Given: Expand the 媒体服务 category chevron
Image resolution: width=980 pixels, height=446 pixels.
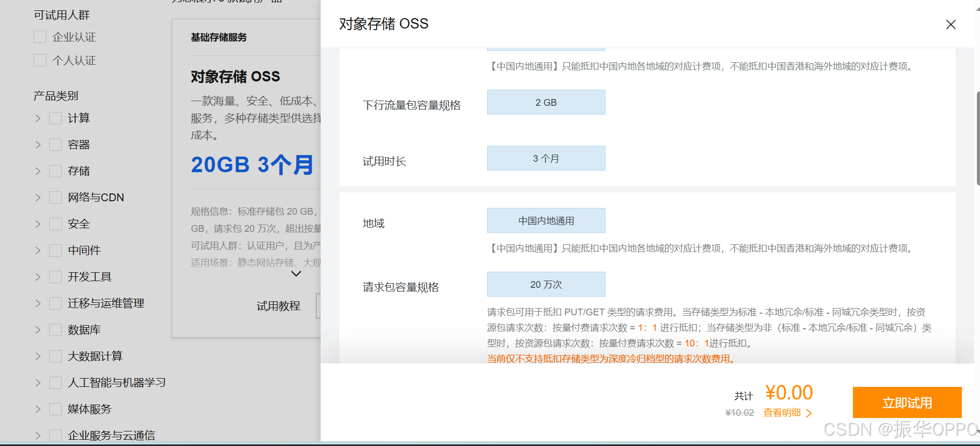Looking at the screenshot, I should 38,409.
